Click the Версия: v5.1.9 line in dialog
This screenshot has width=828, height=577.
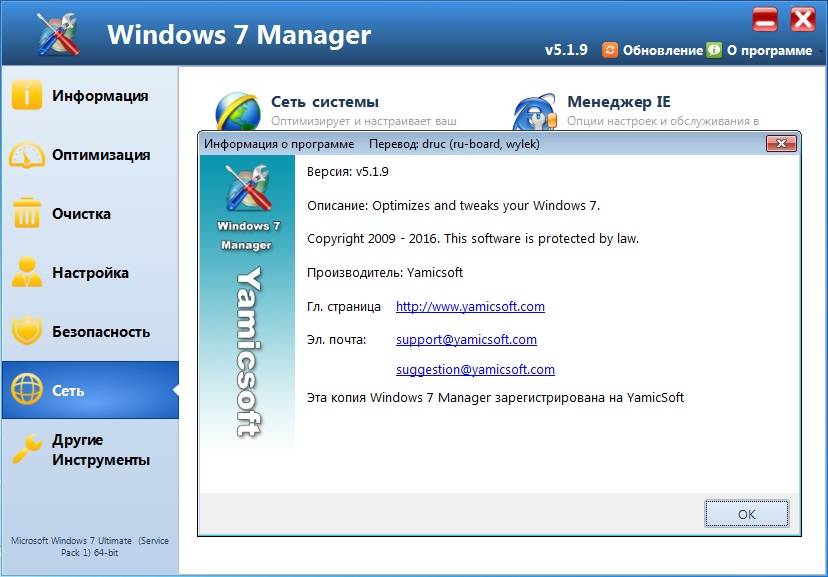pyautogui.click(x=347, y=172)
